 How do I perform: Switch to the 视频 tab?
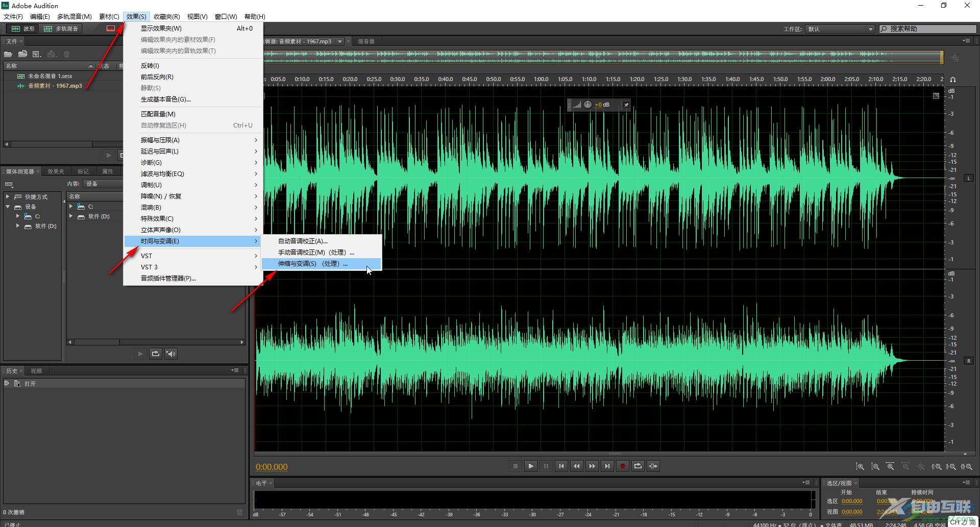(x=36, y=371)
